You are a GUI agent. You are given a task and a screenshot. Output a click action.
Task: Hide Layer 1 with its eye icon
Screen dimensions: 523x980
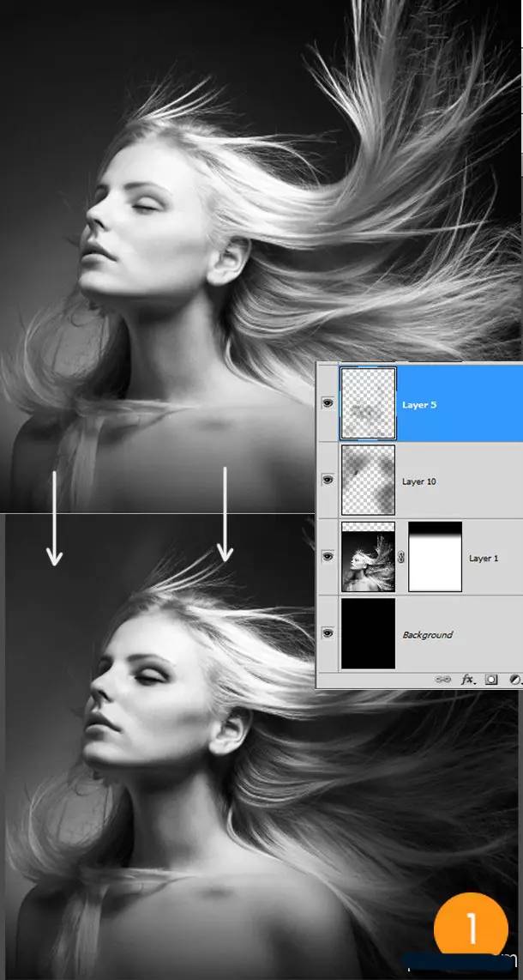click(x=328, y=557)
